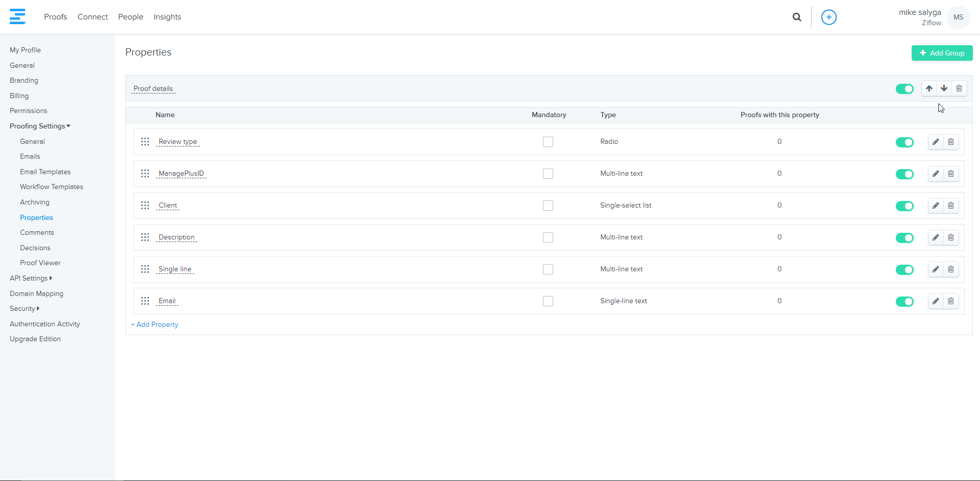Collapse the Proofing Settings section
This screenshot has width=980, height=481.
click(40, 126)
